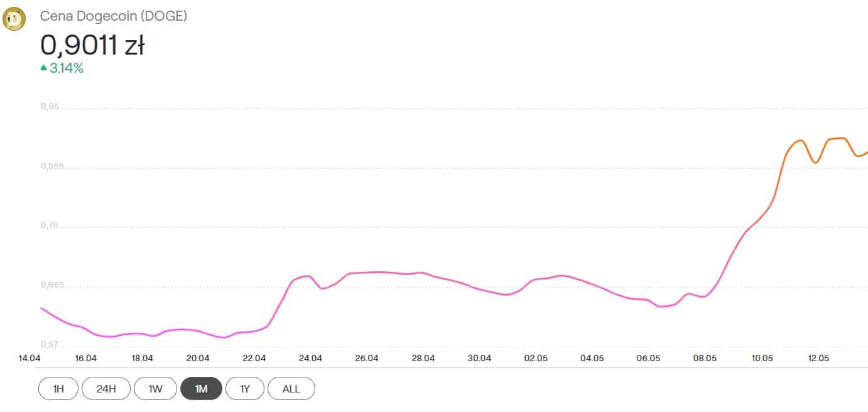
Task: Choose the 1W time range
Action: [155, 389]
